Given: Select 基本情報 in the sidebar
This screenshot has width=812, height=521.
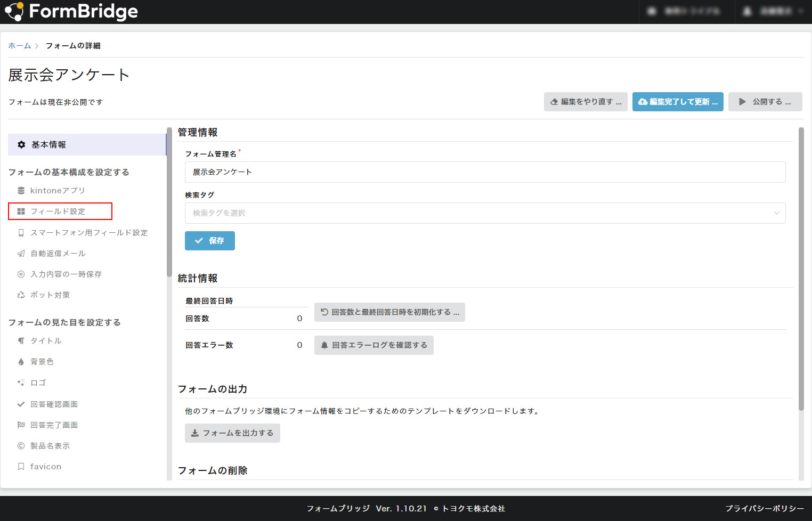Looking at the screenshot, I should pos(87,145).
